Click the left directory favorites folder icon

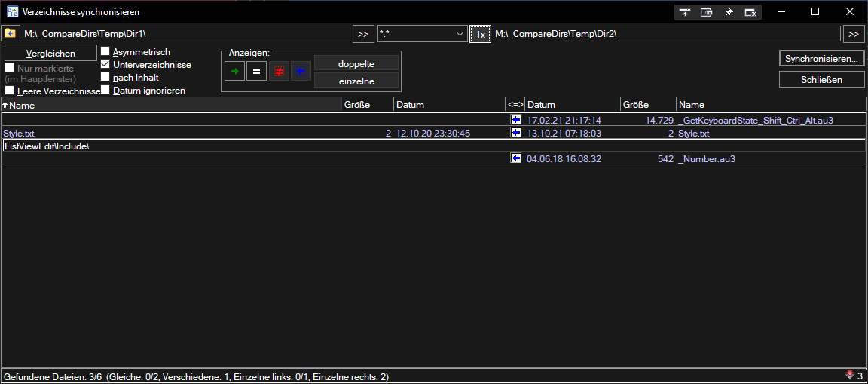point(10,34)
